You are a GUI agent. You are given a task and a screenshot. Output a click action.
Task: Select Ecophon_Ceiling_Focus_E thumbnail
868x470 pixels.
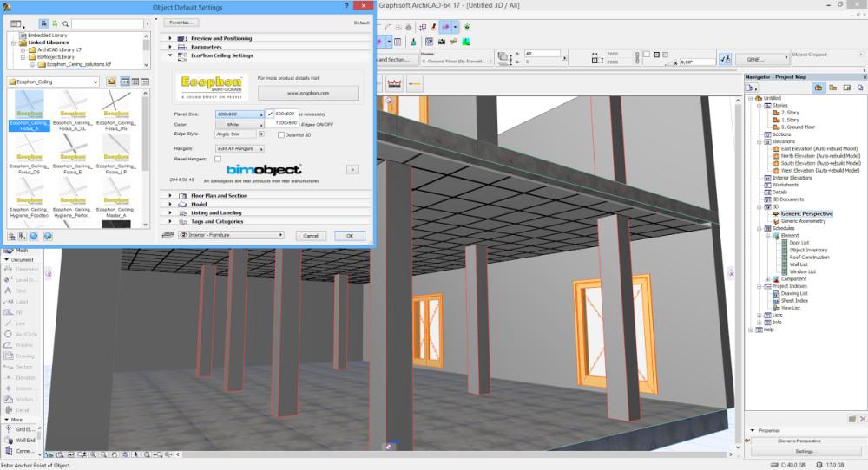(73, 154)
